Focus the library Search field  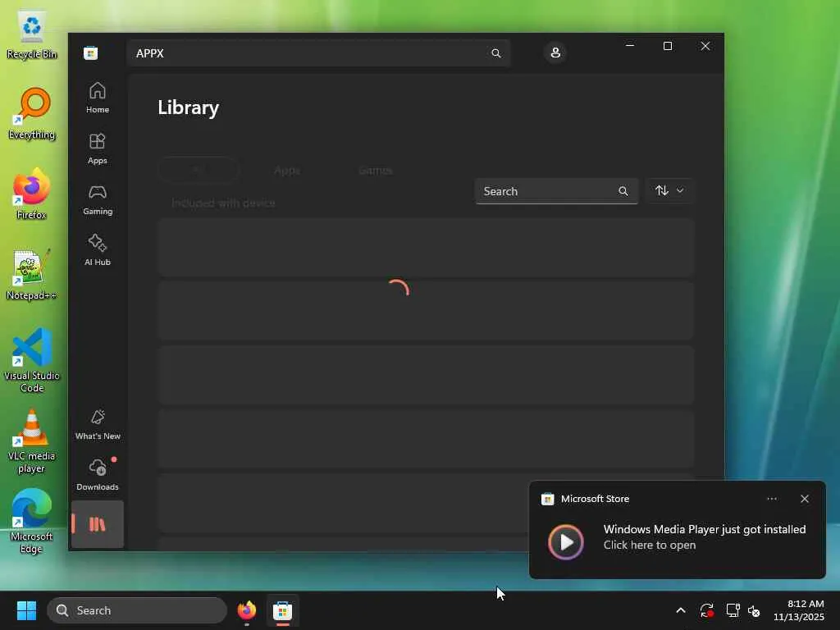click(x=556, y=191)
